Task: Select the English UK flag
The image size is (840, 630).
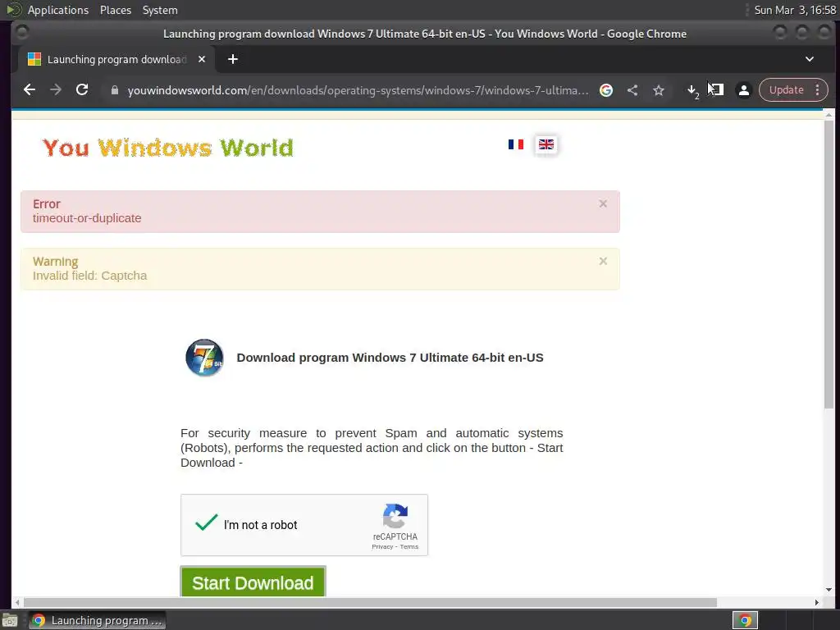Action: click(546, 144)
